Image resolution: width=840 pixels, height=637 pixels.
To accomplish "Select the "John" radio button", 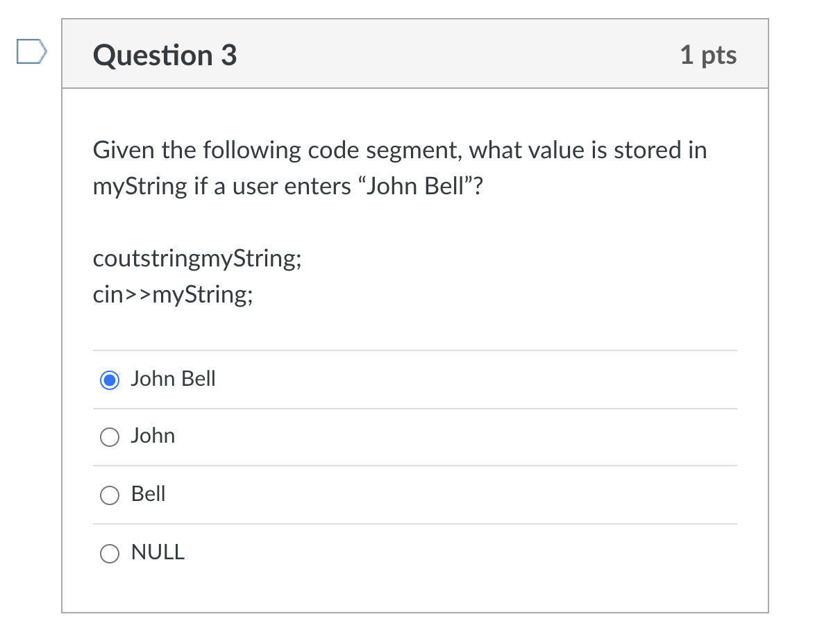I will (110, 436).
